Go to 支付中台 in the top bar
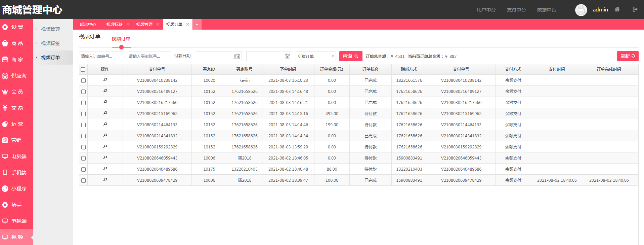The image size is (644, 245). point(516,10)
